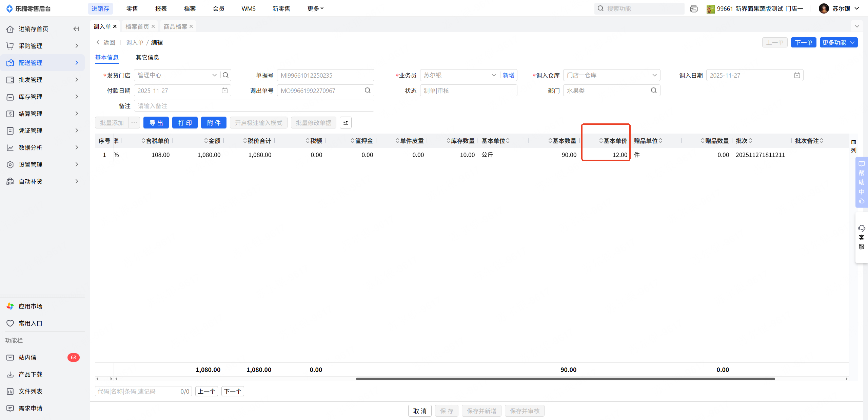The width and height of the screenshot is (868, 420).
Task: Click the search icon in 部门 field
Action: click(x=654, y=91)
